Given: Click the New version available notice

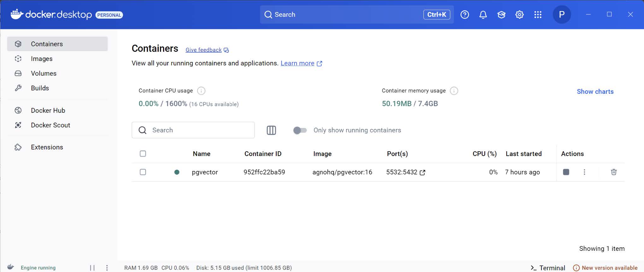Looking at the screenshot, I should [x=605, y=268].
